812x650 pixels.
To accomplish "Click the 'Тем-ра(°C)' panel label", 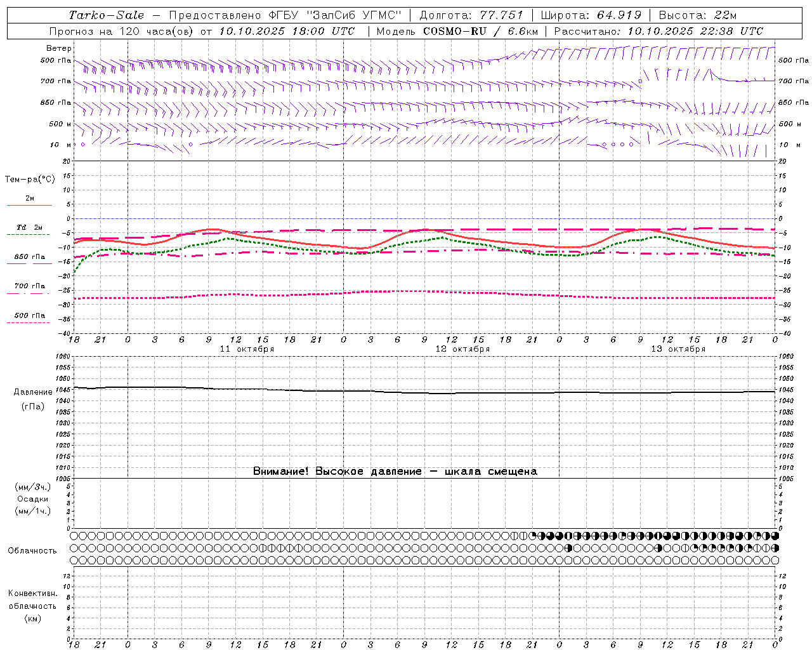I will [30, 180].
